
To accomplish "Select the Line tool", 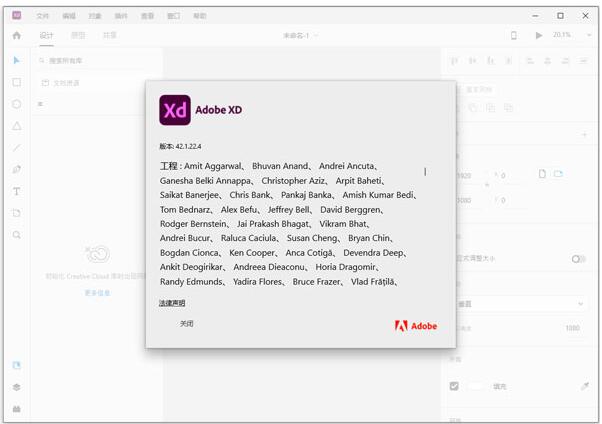I will tap(17, 148).
